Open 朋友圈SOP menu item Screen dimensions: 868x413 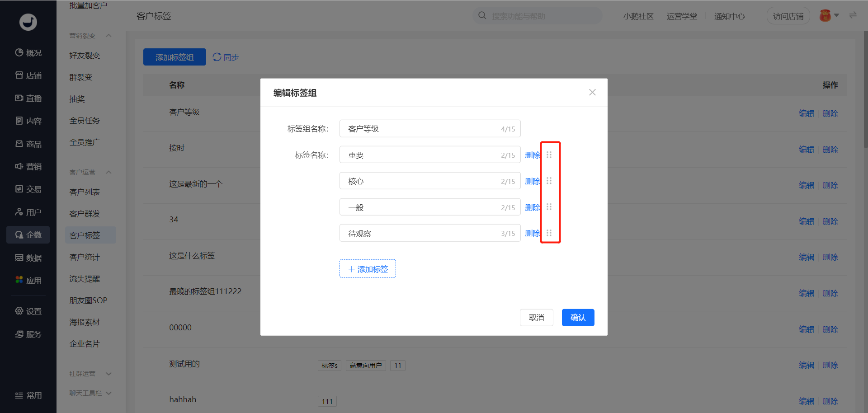coord(88,300)
